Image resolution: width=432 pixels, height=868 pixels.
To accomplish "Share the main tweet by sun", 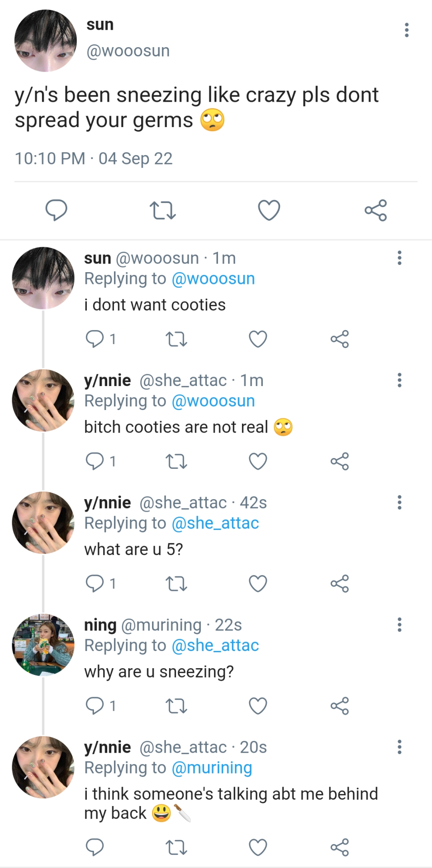I will point(376,210).
